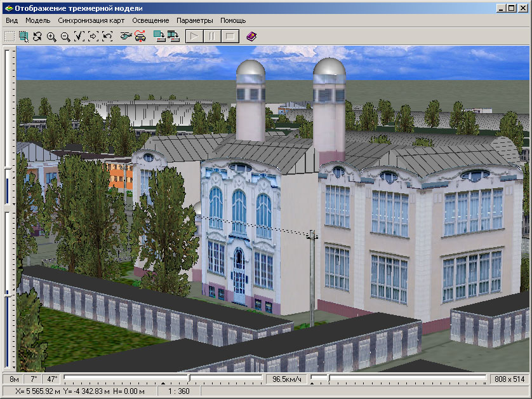The width and height of the screenshot is (532, 399).
Task: Stop playback with the Stop button
Action: 230,36
